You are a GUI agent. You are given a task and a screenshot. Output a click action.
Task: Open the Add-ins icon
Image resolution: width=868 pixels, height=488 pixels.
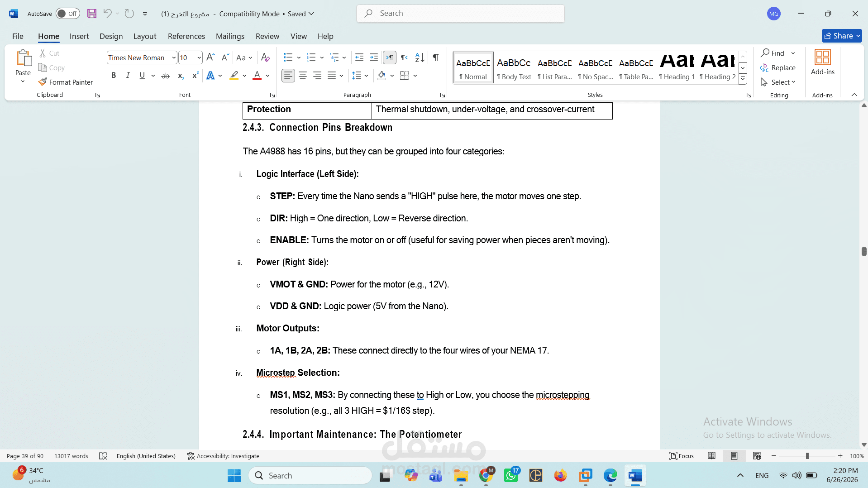[x=822, y=62]
